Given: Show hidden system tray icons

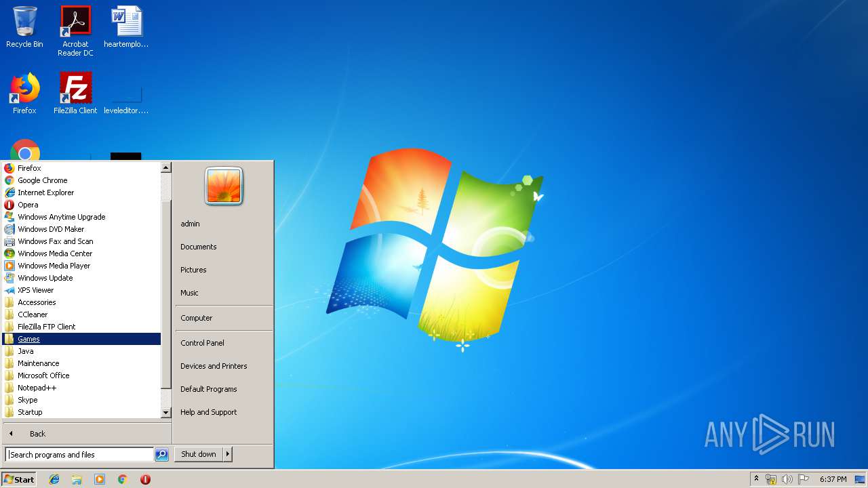Looking at the screenshot, I should tap(756, 479).
